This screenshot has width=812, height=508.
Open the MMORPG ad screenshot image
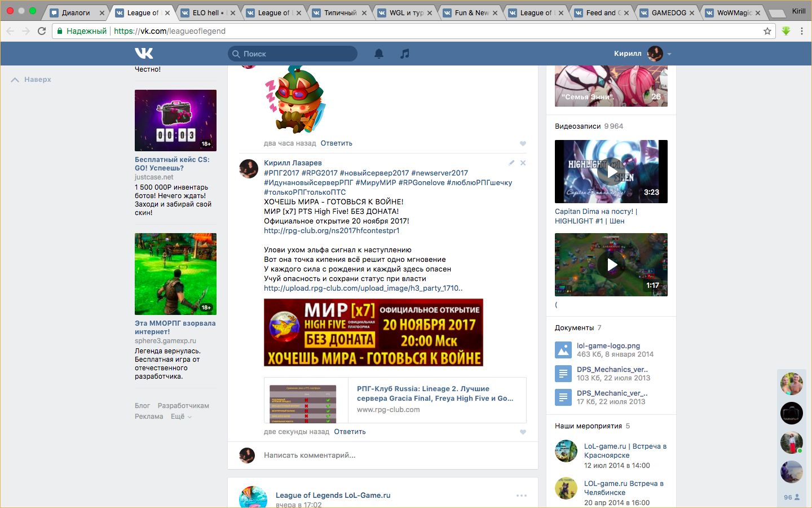pos(175,274)
